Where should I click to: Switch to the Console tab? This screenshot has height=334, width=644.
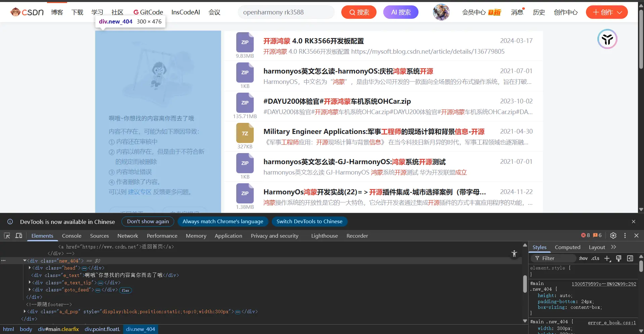(71, 236)
